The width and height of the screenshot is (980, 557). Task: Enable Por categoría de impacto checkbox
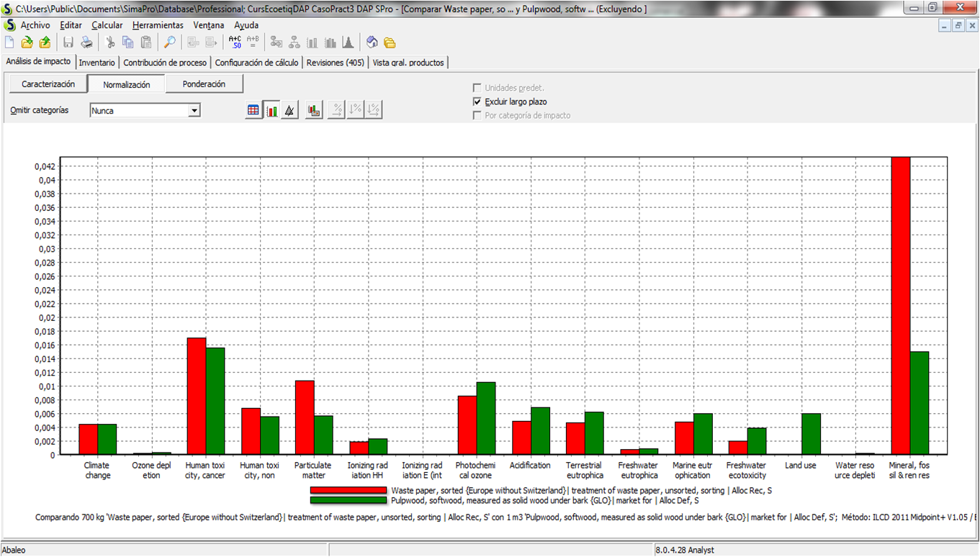pos(477,115)
